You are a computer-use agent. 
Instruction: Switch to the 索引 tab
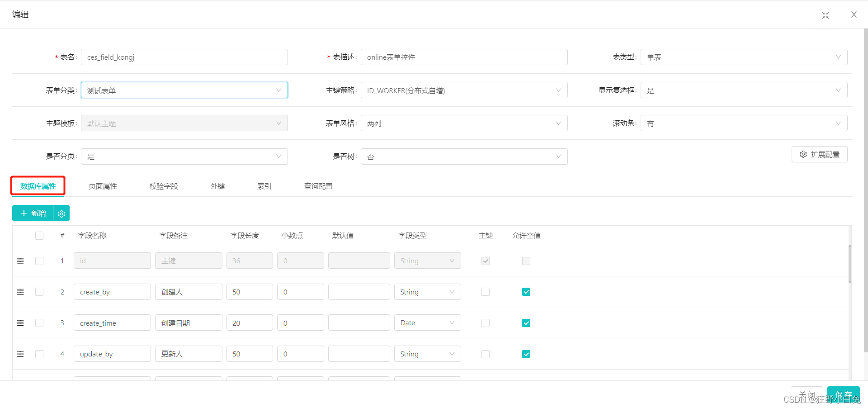click(264, 185)
